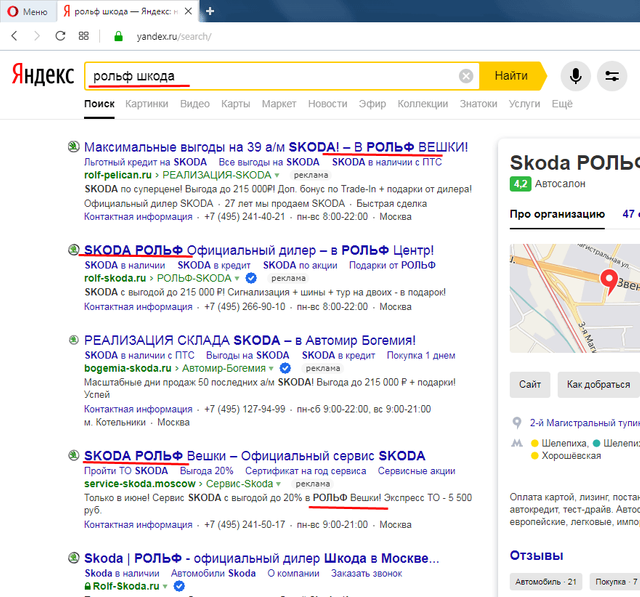The height and width of the screenshot is (597, 640).
Task: Open the Коллекции tab
Action: click(x=422, y=104)
